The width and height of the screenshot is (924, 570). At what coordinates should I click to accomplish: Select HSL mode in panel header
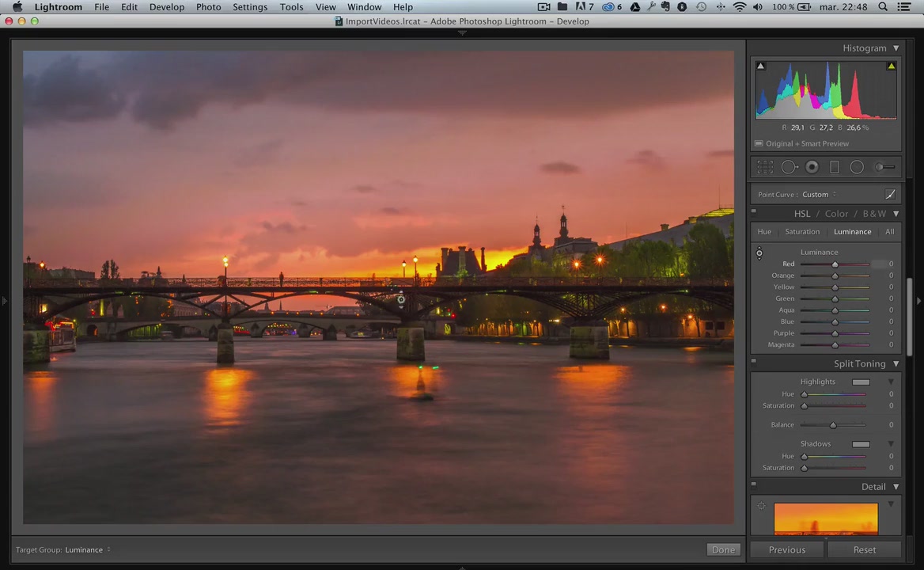click(x=802, y=214)
